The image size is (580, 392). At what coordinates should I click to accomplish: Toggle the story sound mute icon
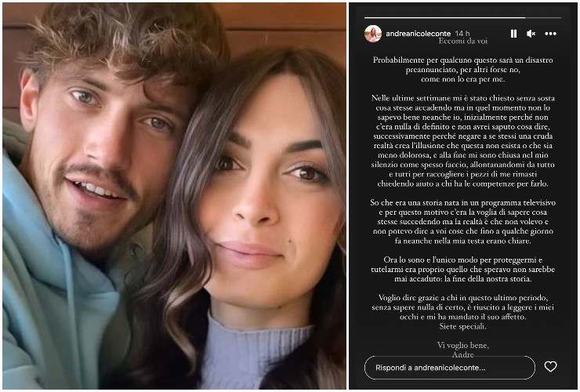point(531,34)
